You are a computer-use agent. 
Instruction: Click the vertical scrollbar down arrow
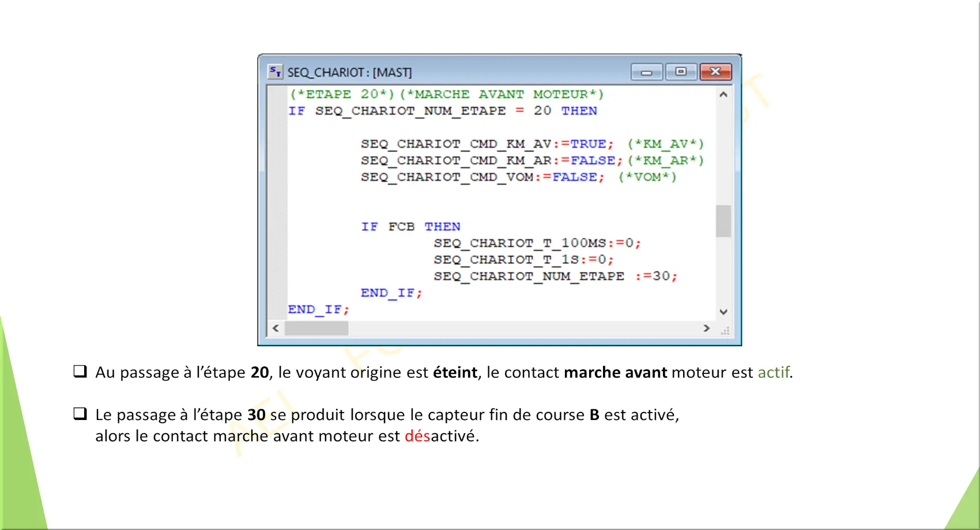[723, 312]
